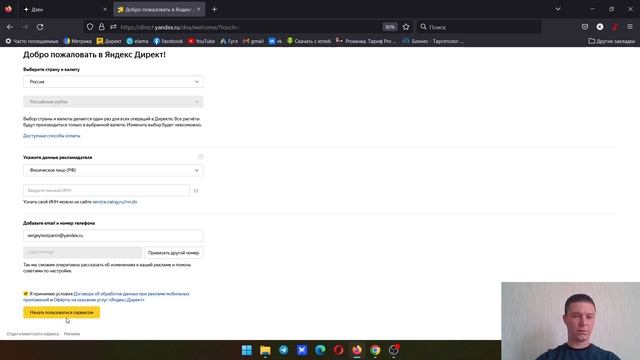The height and width of the screenshot is (360, 640).
Task: Click into the personal INN input field
Action: pyautogui.click(x=107, y=190)
